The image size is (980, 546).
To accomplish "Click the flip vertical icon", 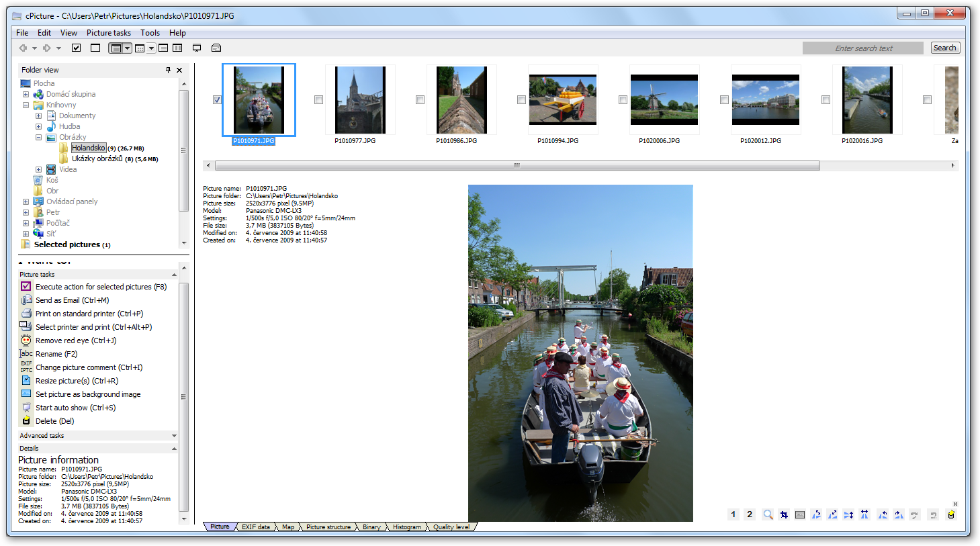I will click(x=848, y=514).
